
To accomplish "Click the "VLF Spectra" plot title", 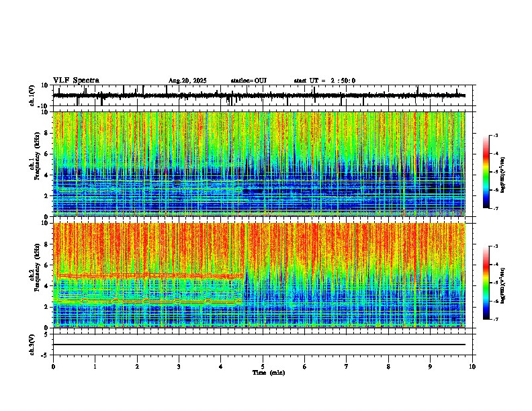I will (76, 81).
